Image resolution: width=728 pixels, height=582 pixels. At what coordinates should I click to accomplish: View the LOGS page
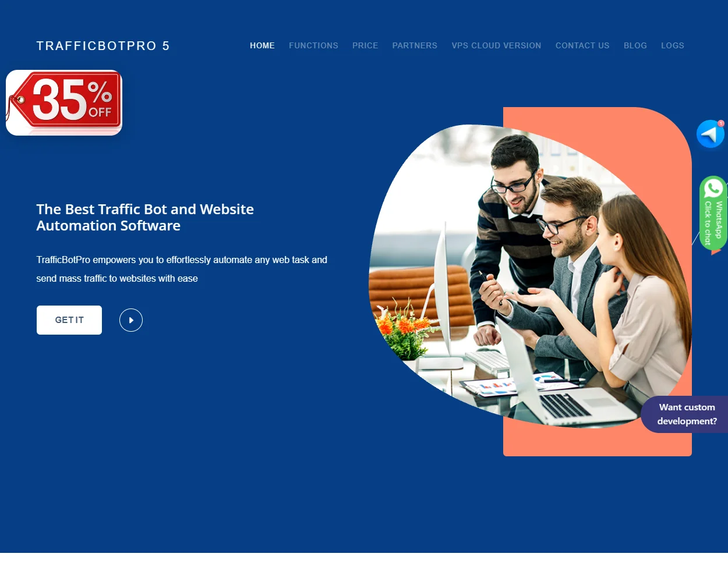673,45
